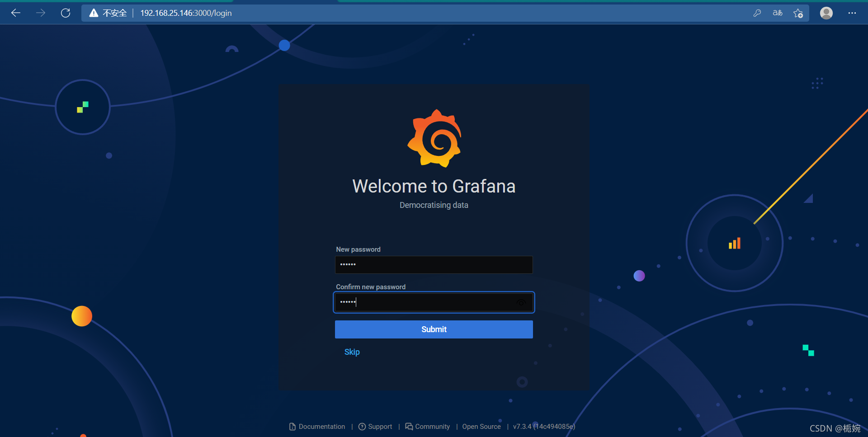Toggle password visibility eye icon
Screen dimensions: 868x437
coord(521,303)
